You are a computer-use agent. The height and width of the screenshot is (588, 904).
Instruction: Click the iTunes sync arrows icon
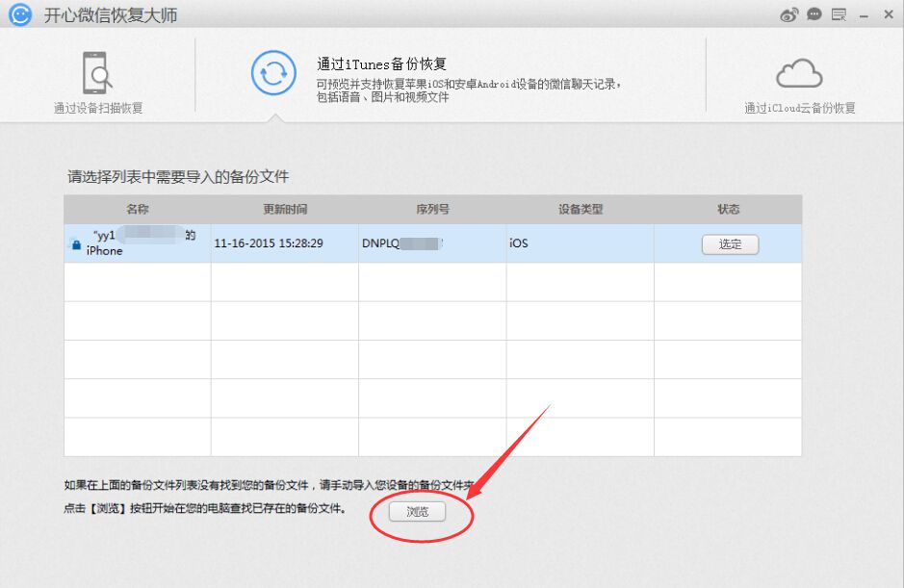pyautogui.click(x=273, y=73)
